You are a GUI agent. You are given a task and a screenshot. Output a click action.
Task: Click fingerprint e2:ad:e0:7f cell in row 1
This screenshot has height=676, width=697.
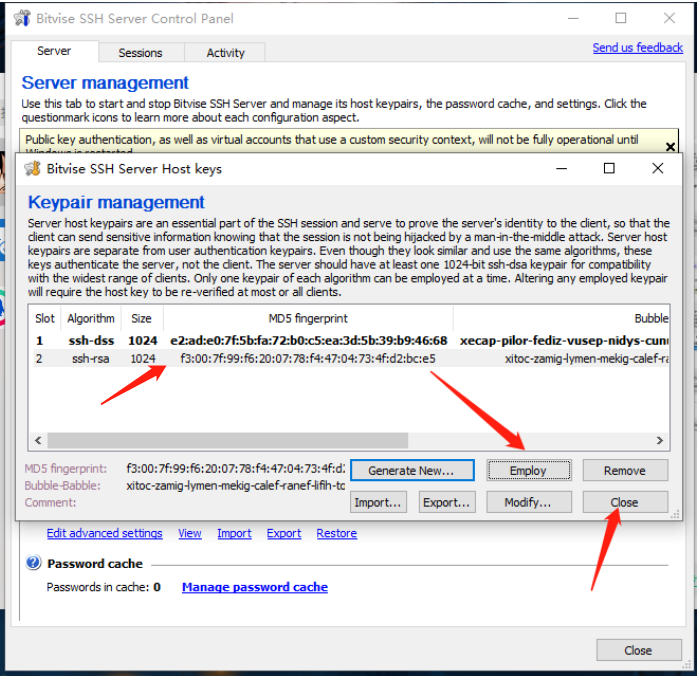[308, 340]
